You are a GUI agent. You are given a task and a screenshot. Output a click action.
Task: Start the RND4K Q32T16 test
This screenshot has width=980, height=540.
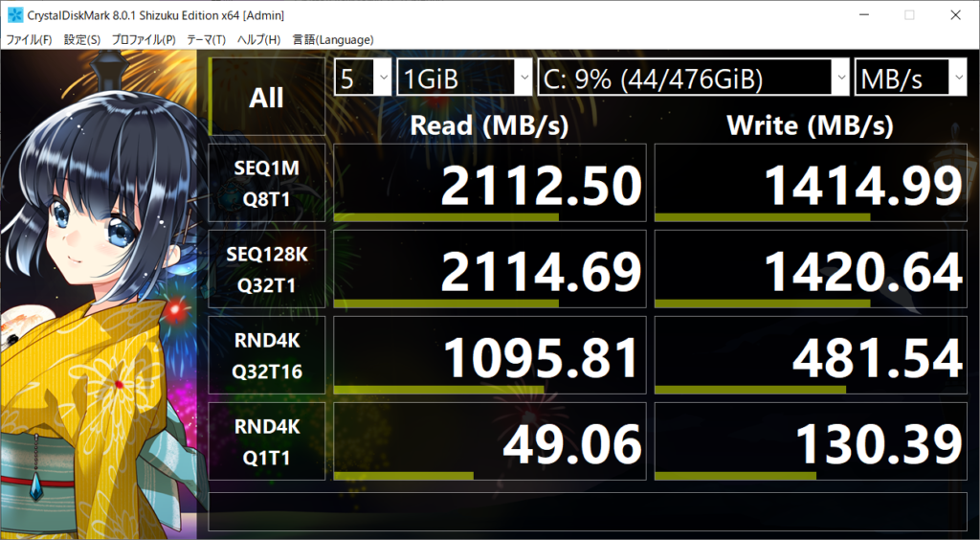267,355
